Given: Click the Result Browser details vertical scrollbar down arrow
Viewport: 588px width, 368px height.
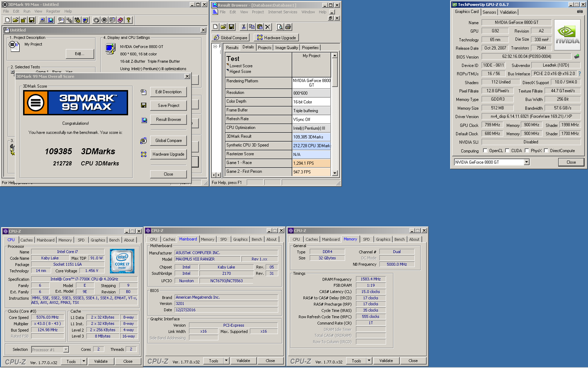Looking at the screenshot, I should (x=335, y=173).
